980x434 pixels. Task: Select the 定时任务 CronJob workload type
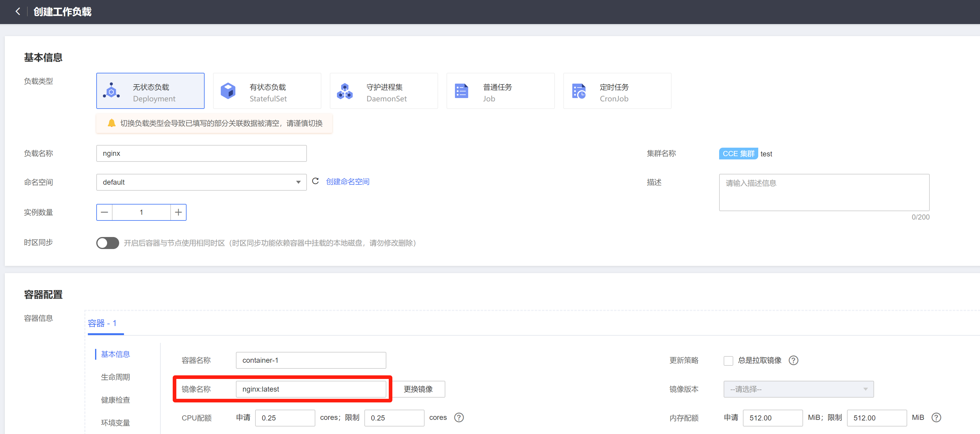click(617, 91)
